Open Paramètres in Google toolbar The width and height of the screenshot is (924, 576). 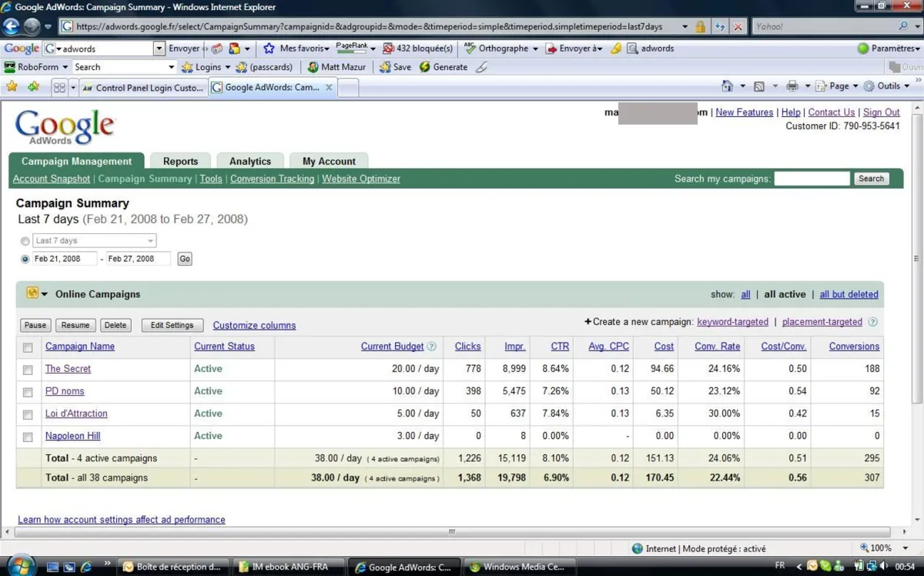(889, 48)
